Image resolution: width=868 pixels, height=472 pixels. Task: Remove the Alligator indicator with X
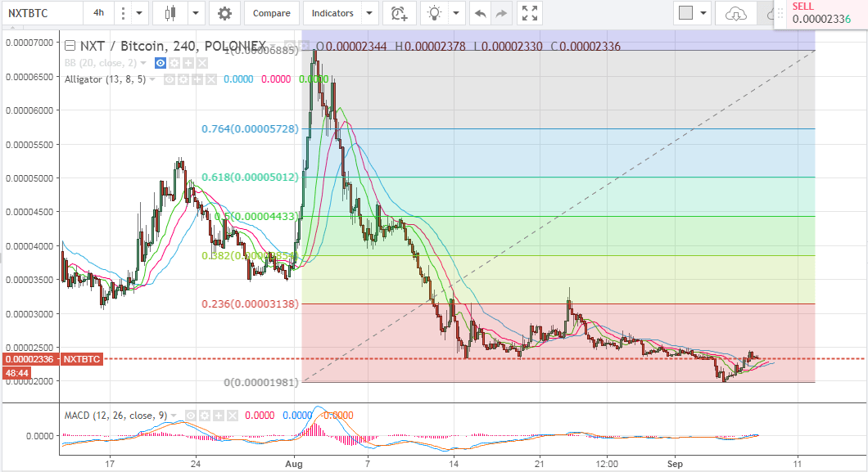point(211,79)
